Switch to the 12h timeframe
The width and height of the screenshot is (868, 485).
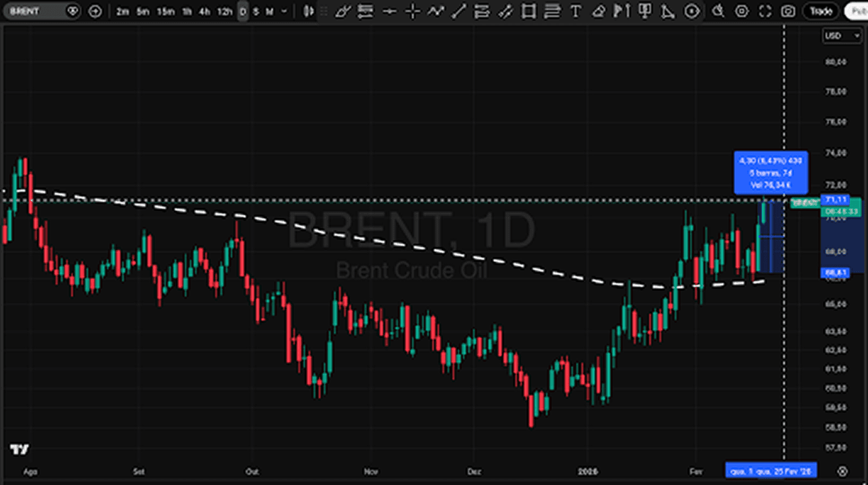[x=225, y=11]
